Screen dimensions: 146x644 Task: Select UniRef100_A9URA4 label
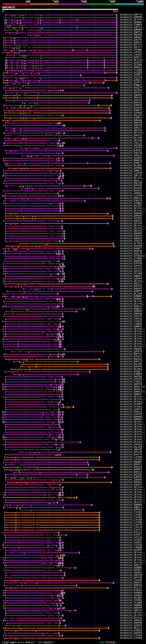(131, 593)
